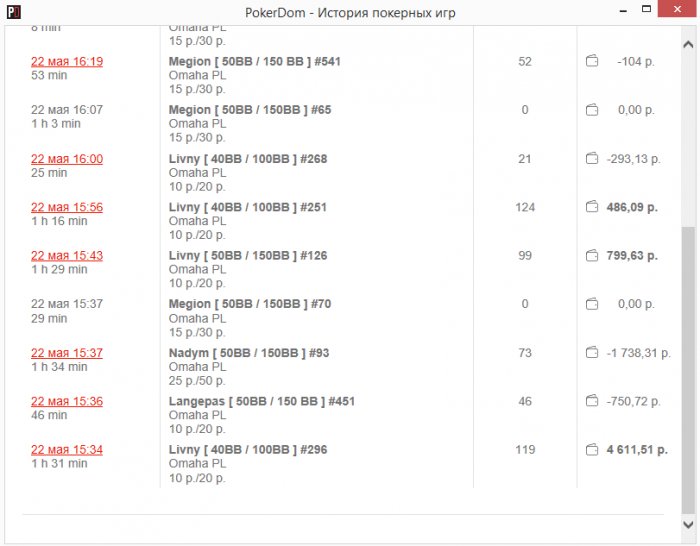Click hands count 52
The width and height of the screenshot is (700, 546).
click(525, 62)
